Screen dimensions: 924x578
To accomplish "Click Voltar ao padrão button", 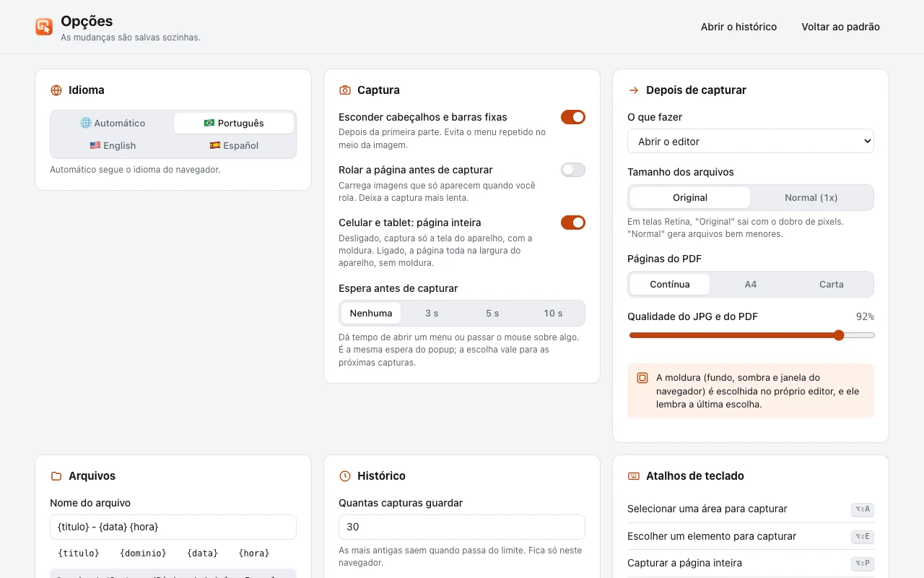I will click(840, 27).
